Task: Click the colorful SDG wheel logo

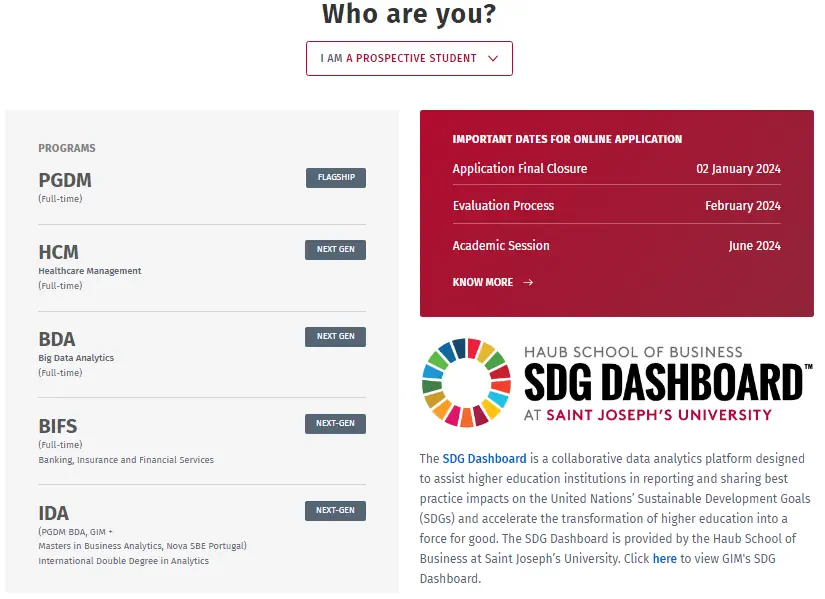Action: click(466, 382)
